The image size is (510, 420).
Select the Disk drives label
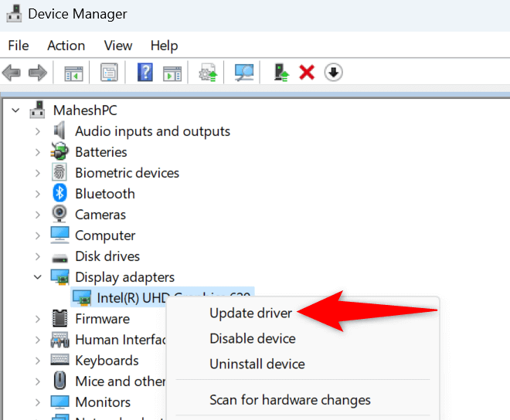coord(107,256)
